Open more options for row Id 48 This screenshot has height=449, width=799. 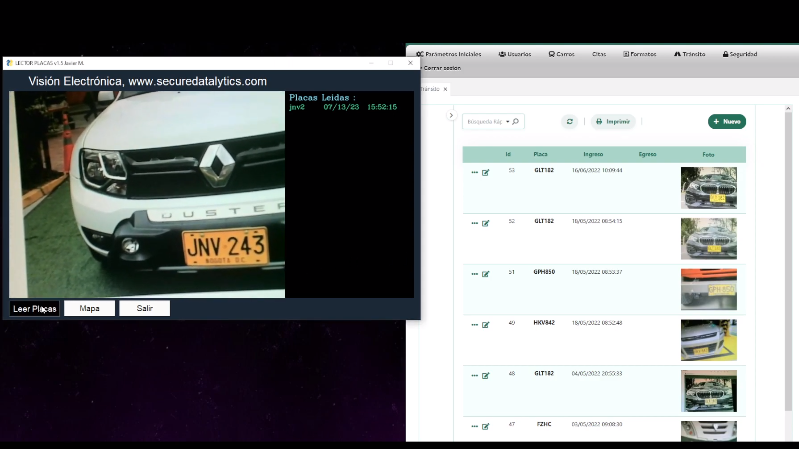click(474, 376)
